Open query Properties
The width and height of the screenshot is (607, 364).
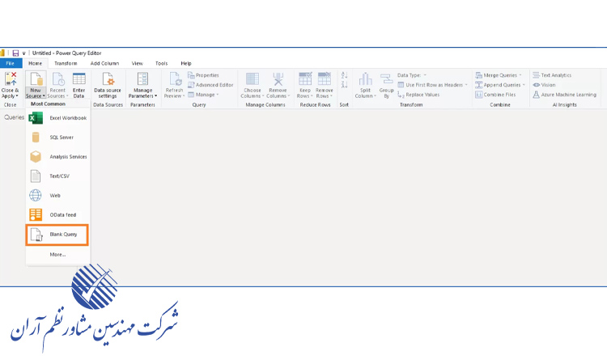click(x=203, y=75)
